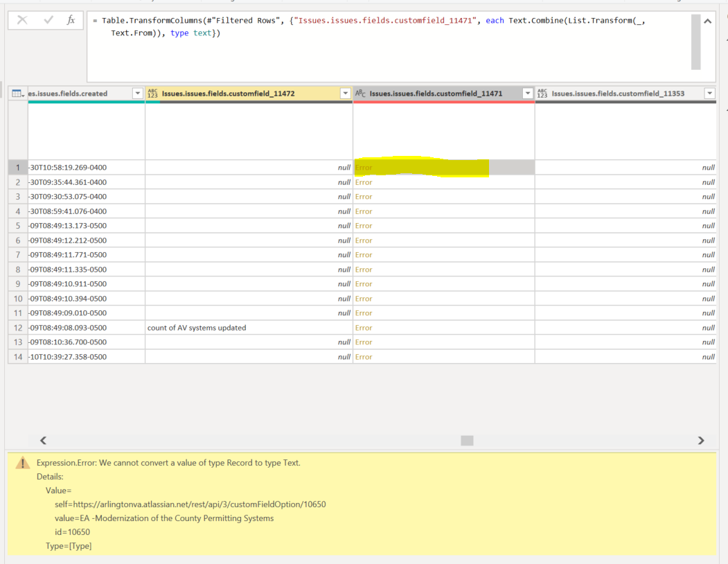Open filter dropdown for fields.created column
This screenshot has height=564, width=728.
(137, 94)
